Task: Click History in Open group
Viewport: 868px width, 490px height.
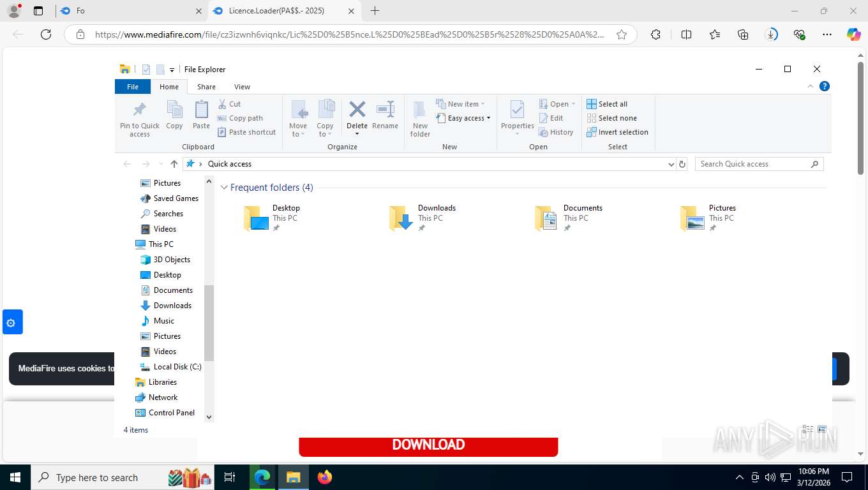Action: pyautogui.click(x=557, y=132)
